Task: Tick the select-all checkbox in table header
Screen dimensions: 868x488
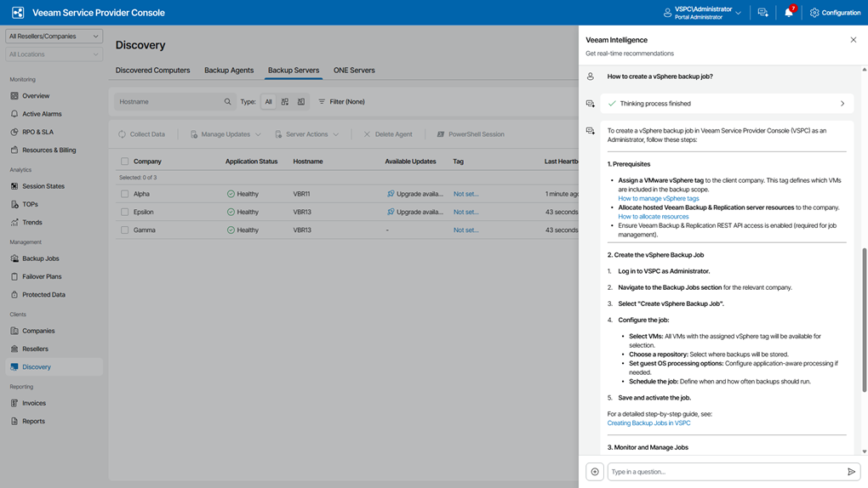Action: 124,162
